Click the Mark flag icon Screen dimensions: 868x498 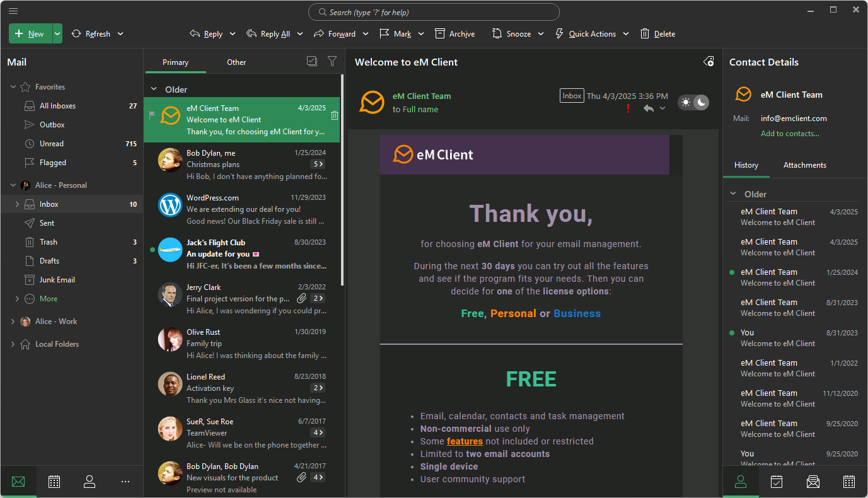pos(385,34)
